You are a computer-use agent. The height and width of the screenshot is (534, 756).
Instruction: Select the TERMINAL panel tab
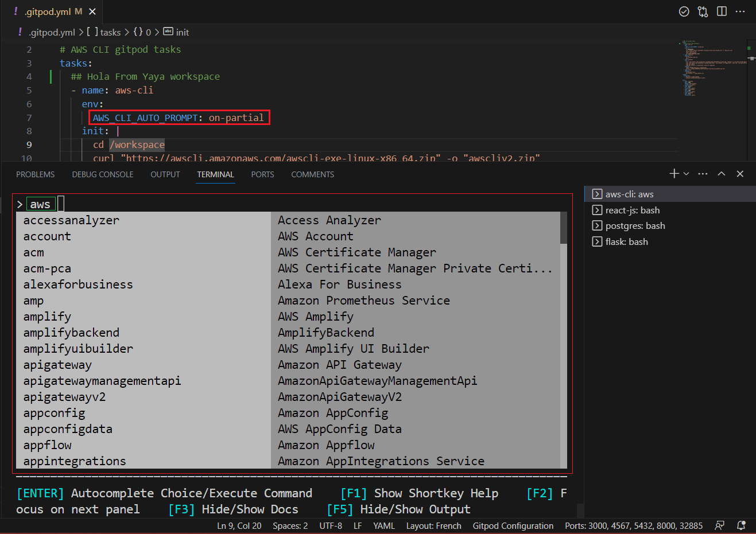point(215,174)
